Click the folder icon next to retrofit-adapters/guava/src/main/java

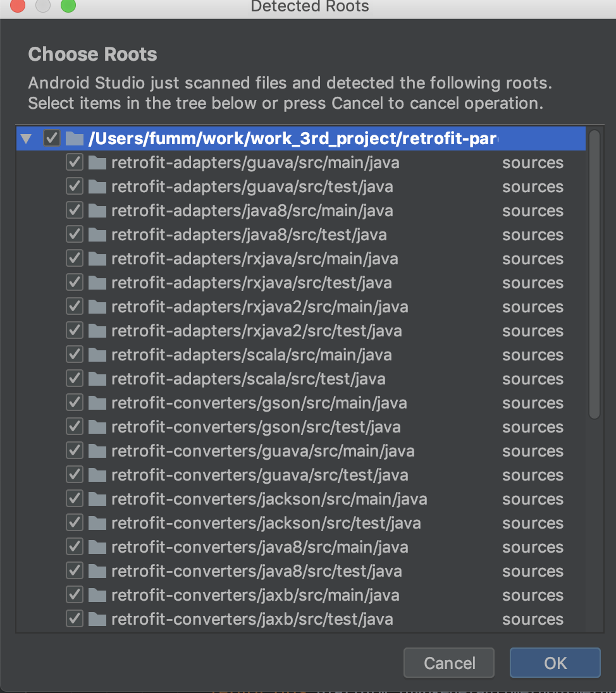tap(97, 163)
